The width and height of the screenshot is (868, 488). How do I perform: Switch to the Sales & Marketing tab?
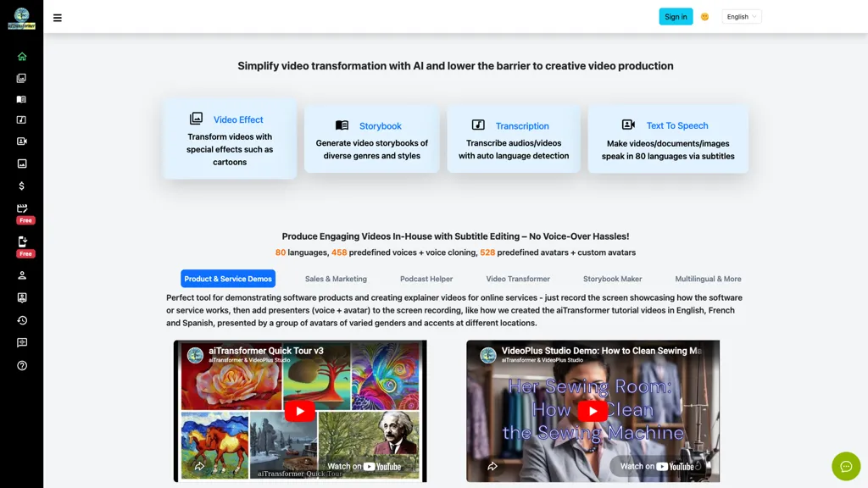(336, 279)
